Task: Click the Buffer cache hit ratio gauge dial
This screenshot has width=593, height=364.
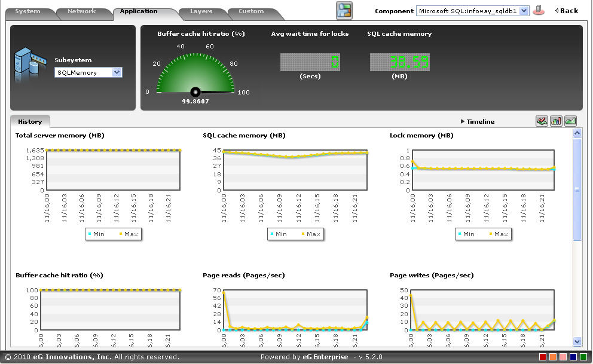Action: pos(195,74)
